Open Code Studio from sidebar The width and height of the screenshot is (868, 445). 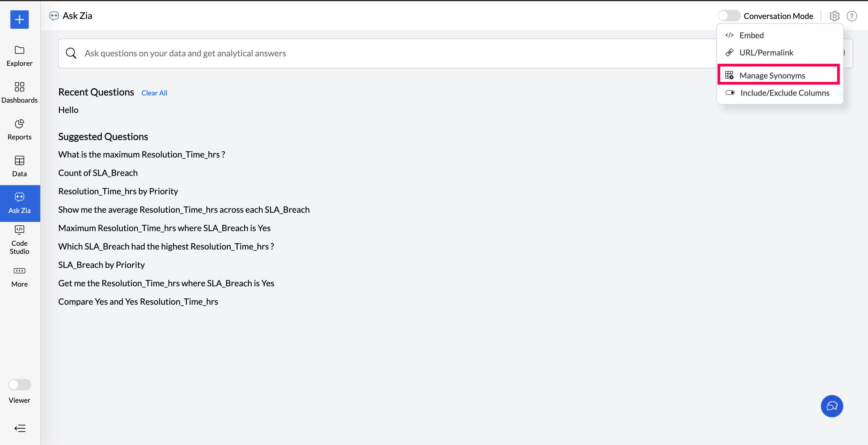(19, 240)
